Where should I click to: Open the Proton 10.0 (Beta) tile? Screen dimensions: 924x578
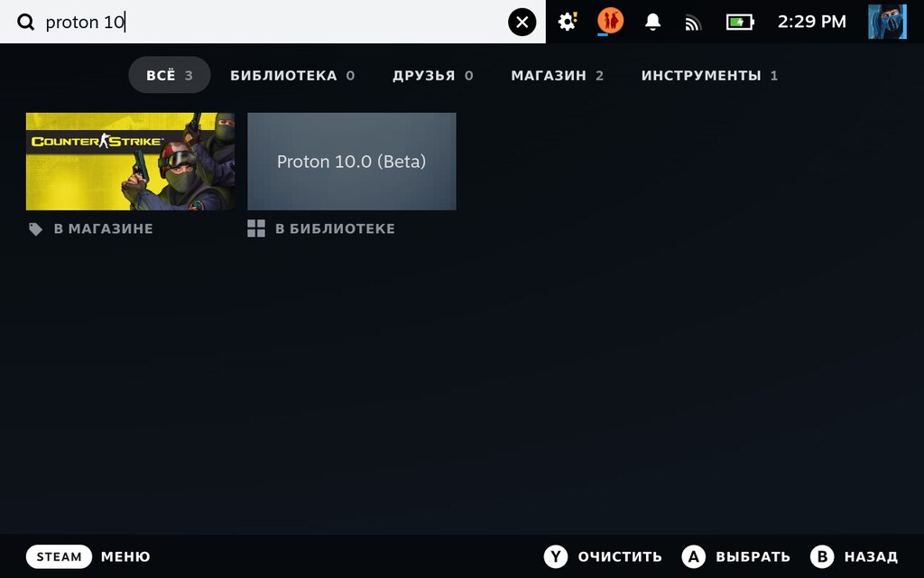click(352, 162)
